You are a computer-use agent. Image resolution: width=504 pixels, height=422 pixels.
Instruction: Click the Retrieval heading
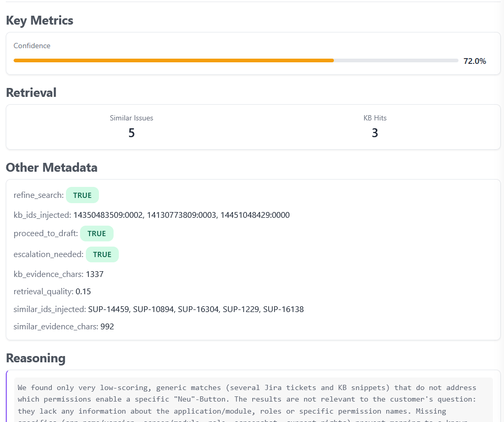(x=31, y=93)
